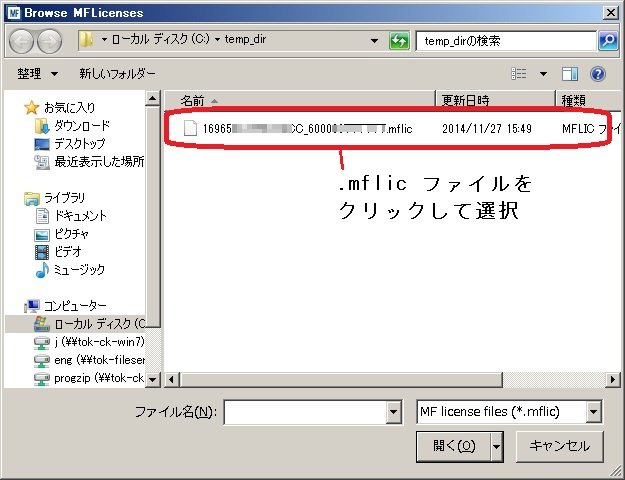
Task: Click the Back navigation arrow button
Action: tap(21, 41)
